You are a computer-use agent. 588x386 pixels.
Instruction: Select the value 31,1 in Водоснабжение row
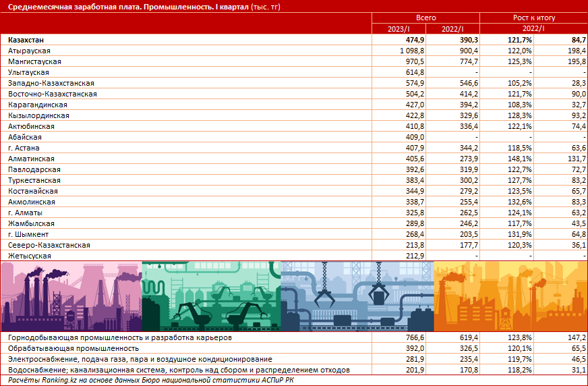tap(578, 370)
